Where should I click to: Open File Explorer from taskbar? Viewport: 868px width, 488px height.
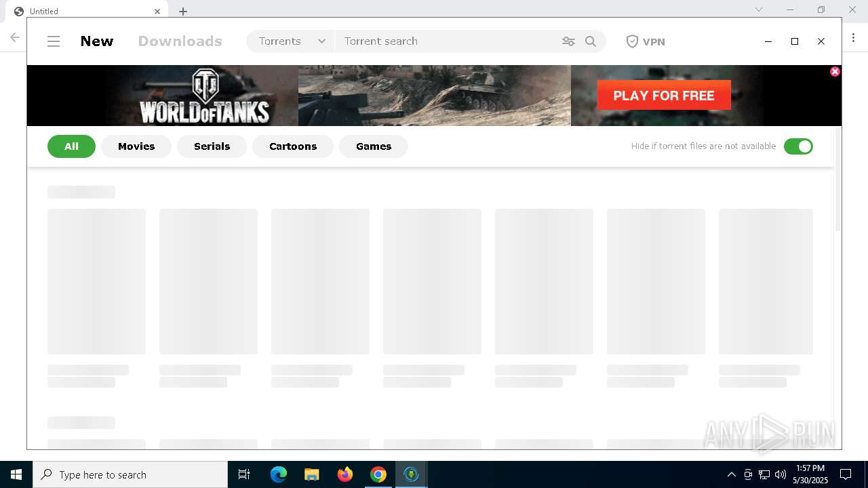tap(312, 474)
